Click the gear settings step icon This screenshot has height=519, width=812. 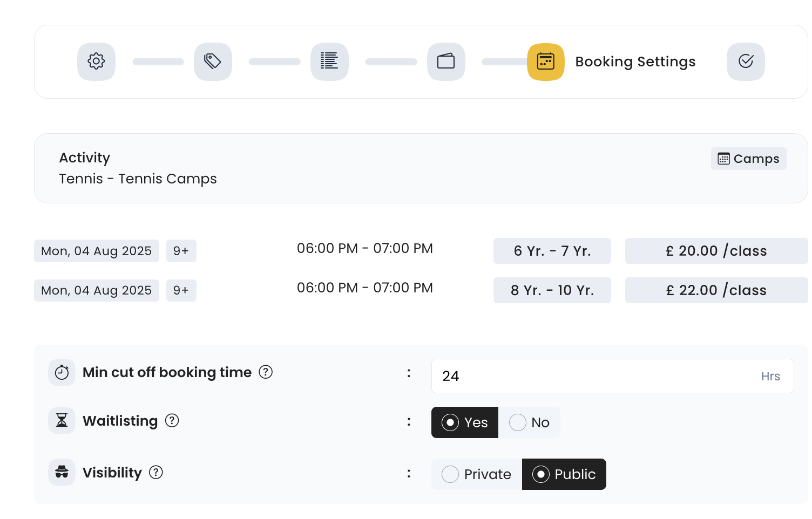(96, 62)
